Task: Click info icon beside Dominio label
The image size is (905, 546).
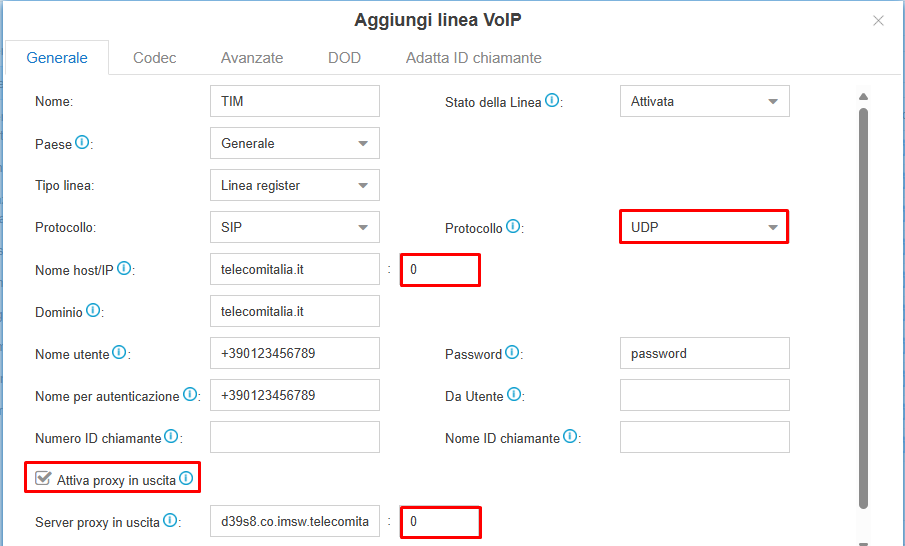Action: 93,311
